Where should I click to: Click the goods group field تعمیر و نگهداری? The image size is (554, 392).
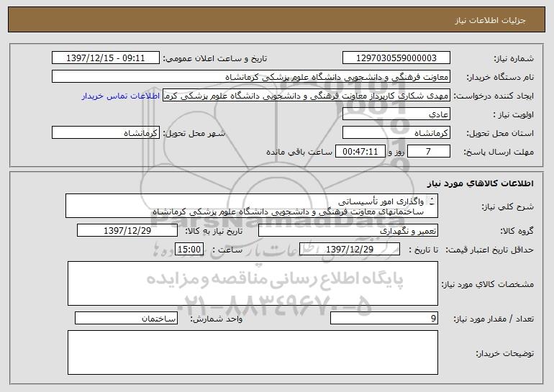pos(348,231)
